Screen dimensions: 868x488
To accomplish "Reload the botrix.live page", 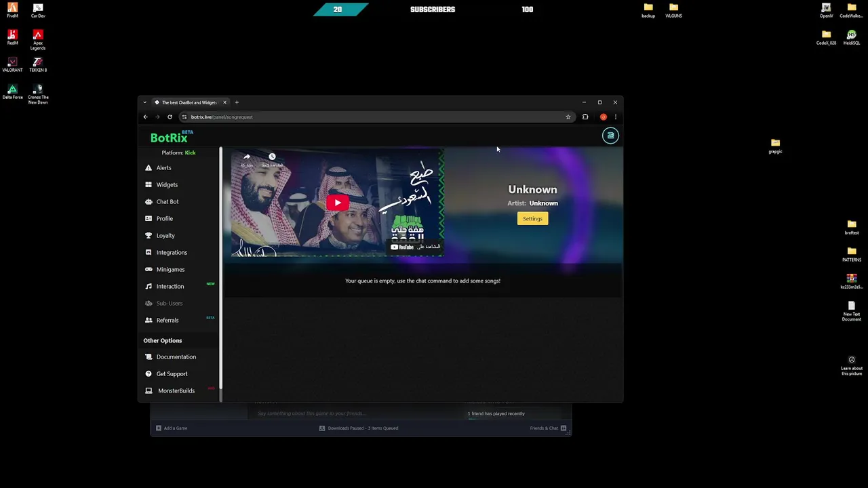I will (170, 117).
